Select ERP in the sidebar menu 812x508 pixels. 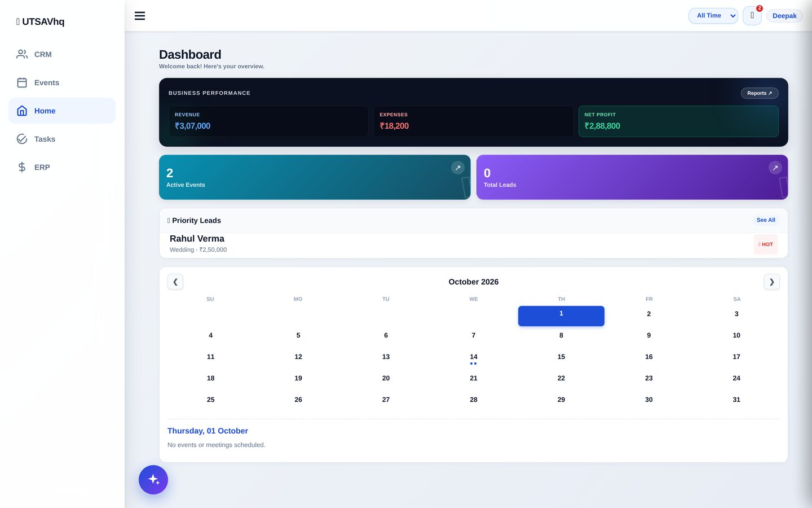click(x=62, y=167)
